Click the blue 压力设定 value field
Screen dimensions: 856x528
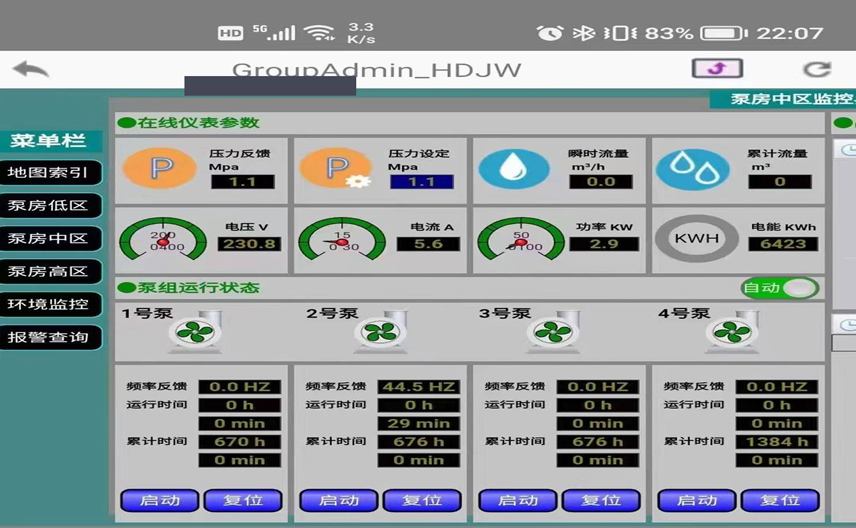coord(421,182)
